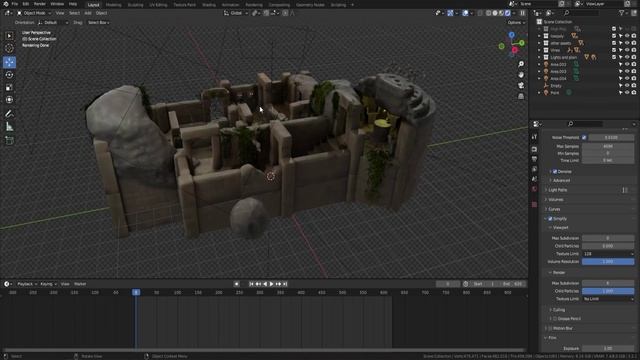The width and height of the screenshot is (640, 360).
Task: Select the Select Box tool in toolbar
Action: pyautogui.click(x=9, y=36)
